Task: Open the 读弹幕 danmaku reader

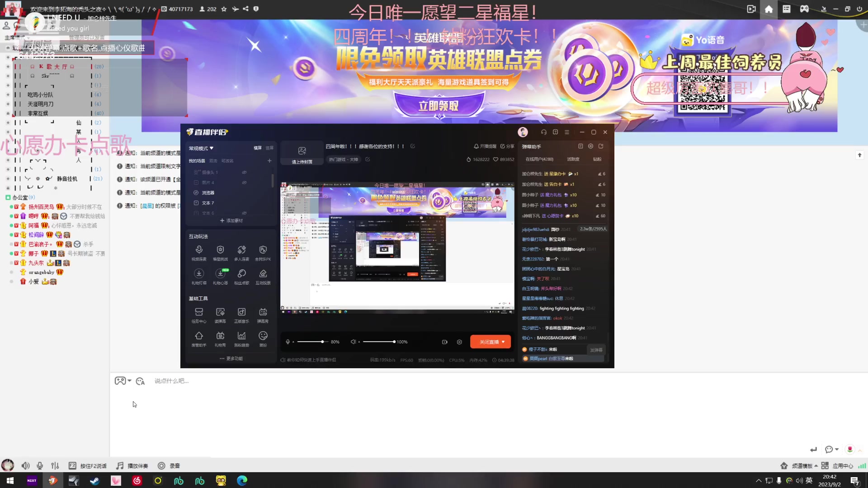Action: click(x=220, y=315)
